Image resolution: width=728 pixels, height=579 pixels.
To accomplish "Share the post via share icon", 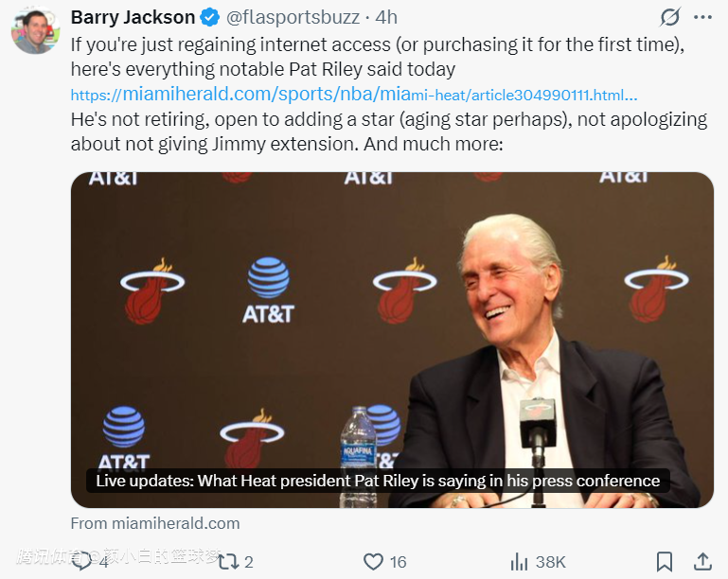I will pos(702,561).
